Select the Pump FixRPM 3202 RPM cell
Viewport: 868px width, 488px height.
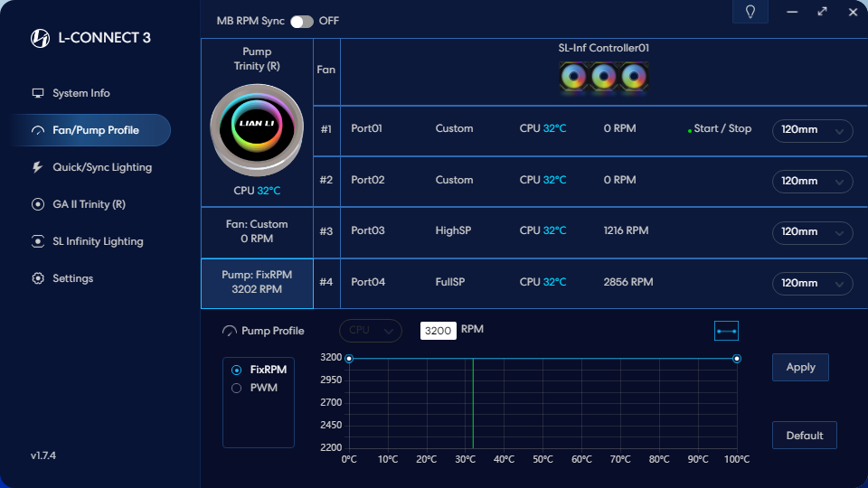257,283
